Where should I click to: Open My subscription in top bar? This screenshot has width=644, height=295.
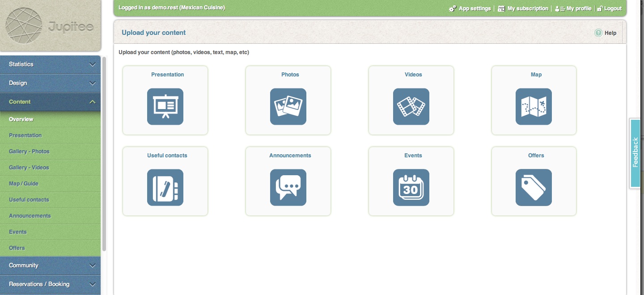(527, 8)
